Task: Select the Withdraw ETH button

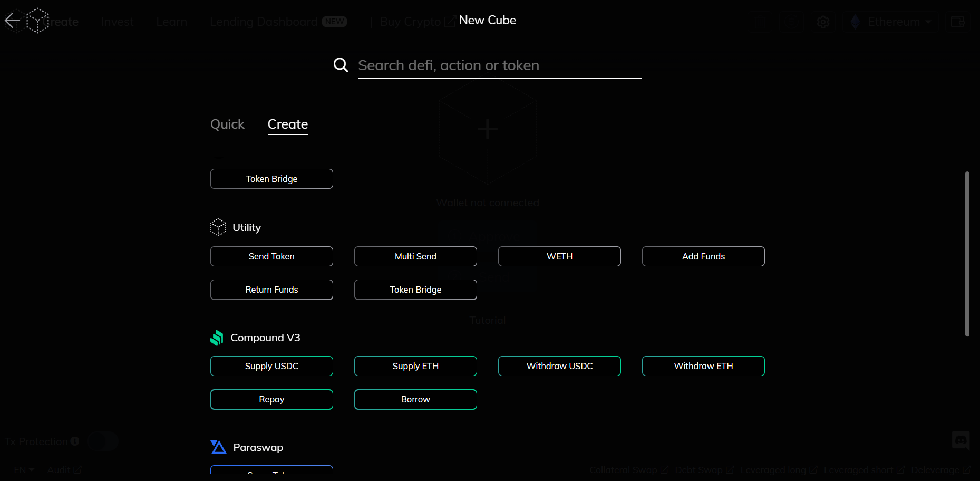Action: pyautogui.click(x=703, y=366)
